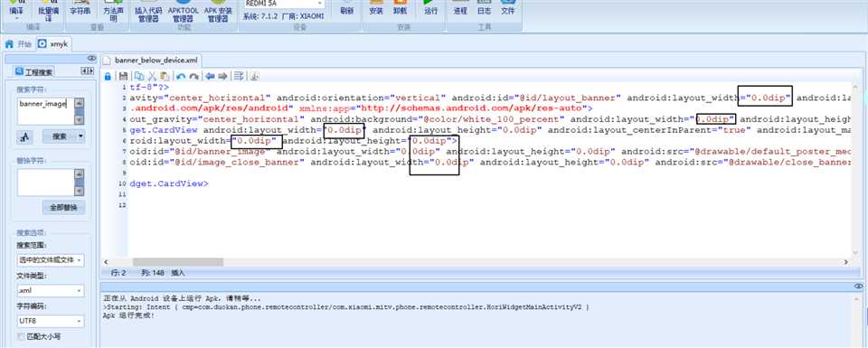Open the 字符编码 UTF8 dropdown

click(51, 321)
